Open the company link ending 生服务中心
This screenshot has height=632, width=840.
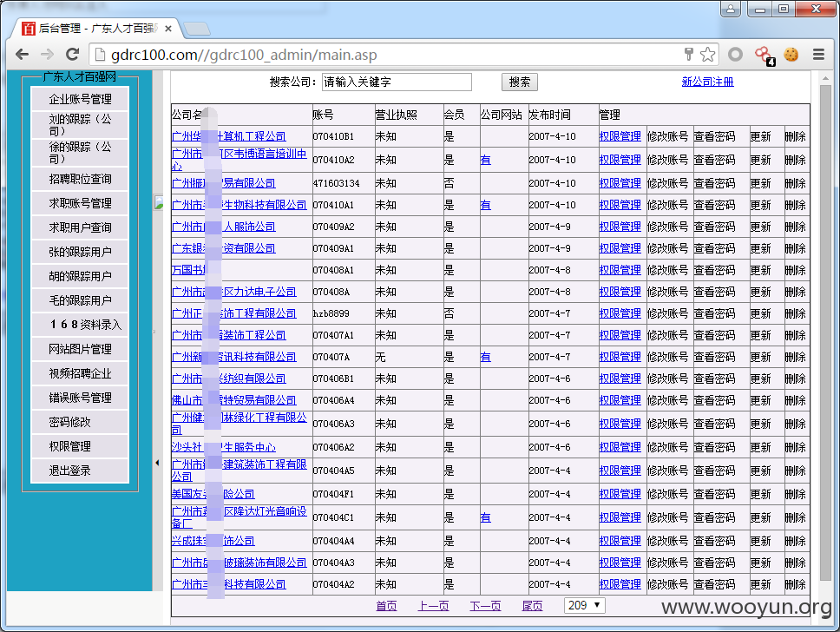pos(223,447)
